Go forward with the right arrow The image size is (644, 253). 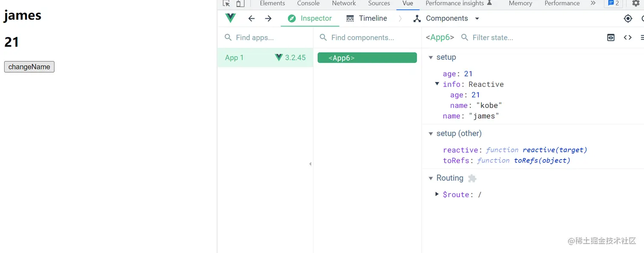268,18
